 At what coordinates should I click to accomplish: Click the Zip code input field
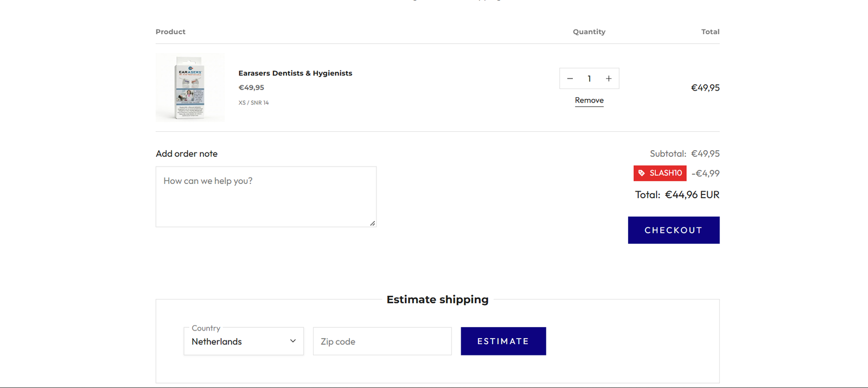[x=382, y=341]
